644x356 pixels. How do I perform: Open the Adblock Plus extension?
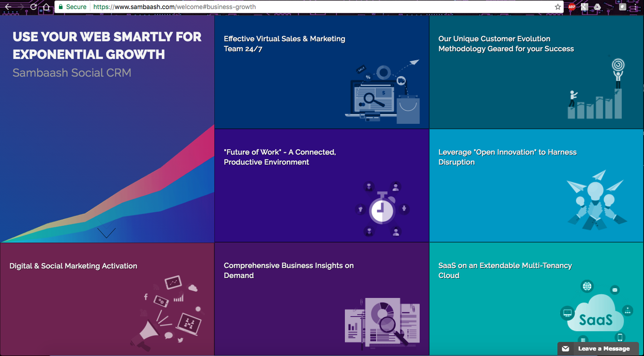(x=572, y=7)
